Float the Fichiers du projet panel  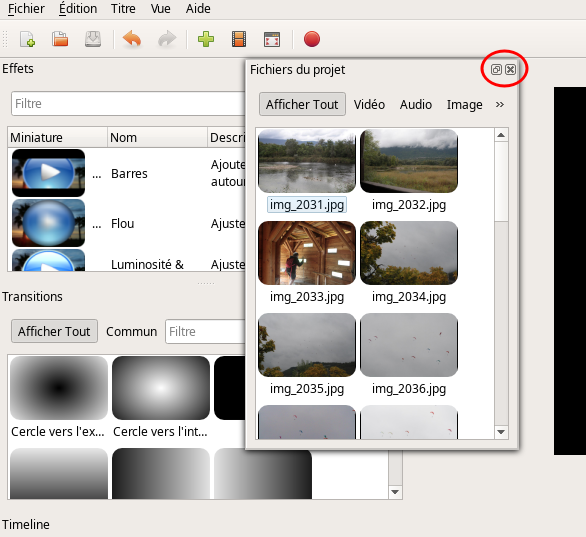496,70
